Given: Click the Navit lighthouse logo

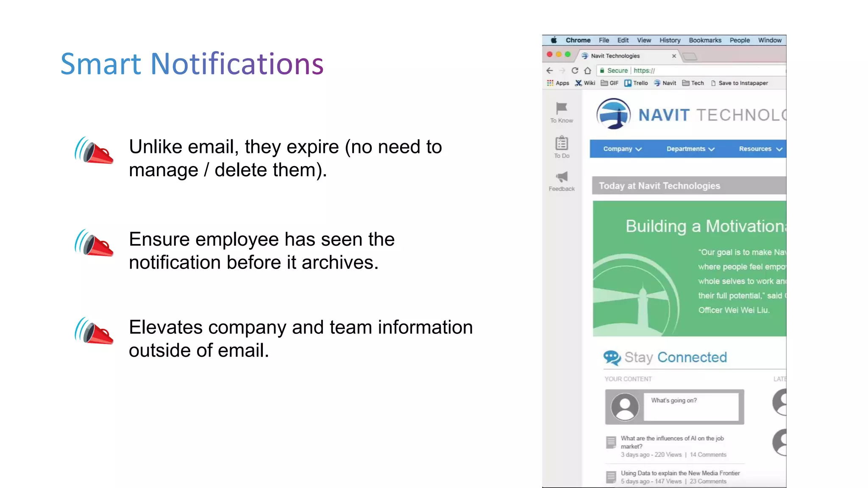Looking at the screenshot, I should 614,114.
